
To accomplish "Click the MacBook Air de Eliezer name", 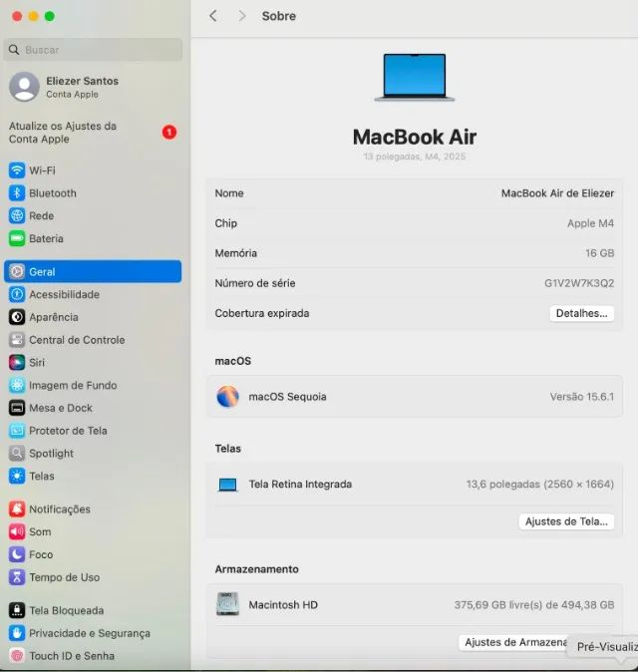I will point(557,193).
